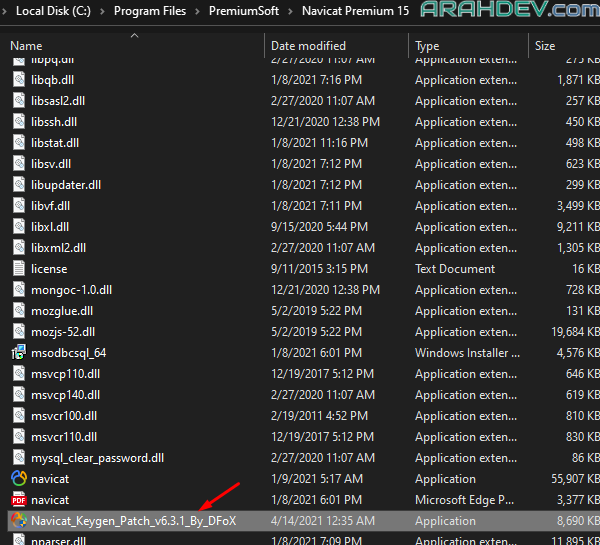Click the navicat PDF file icon

coord(19,499)
